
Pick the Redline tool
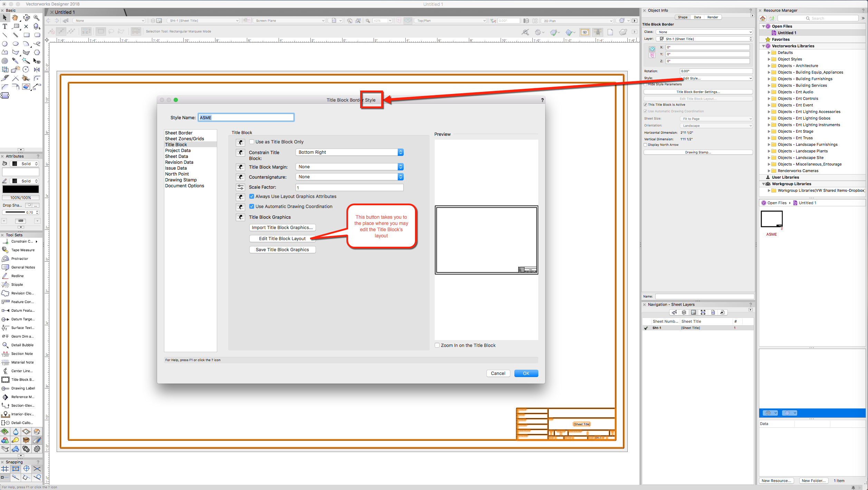tap(17, 276)
